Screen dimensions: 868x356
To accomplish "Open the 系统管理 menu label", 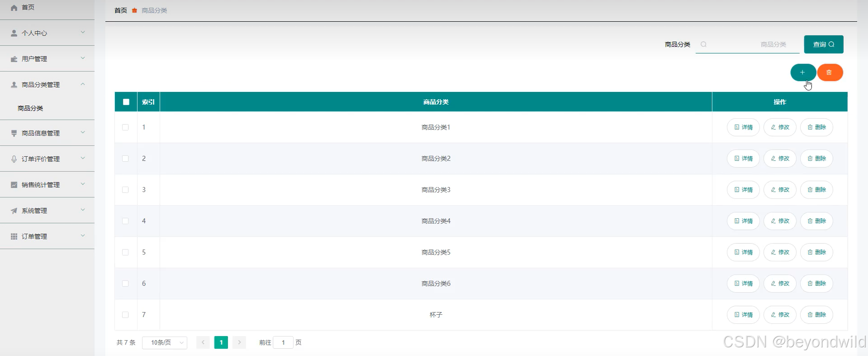I will [34, 211].
